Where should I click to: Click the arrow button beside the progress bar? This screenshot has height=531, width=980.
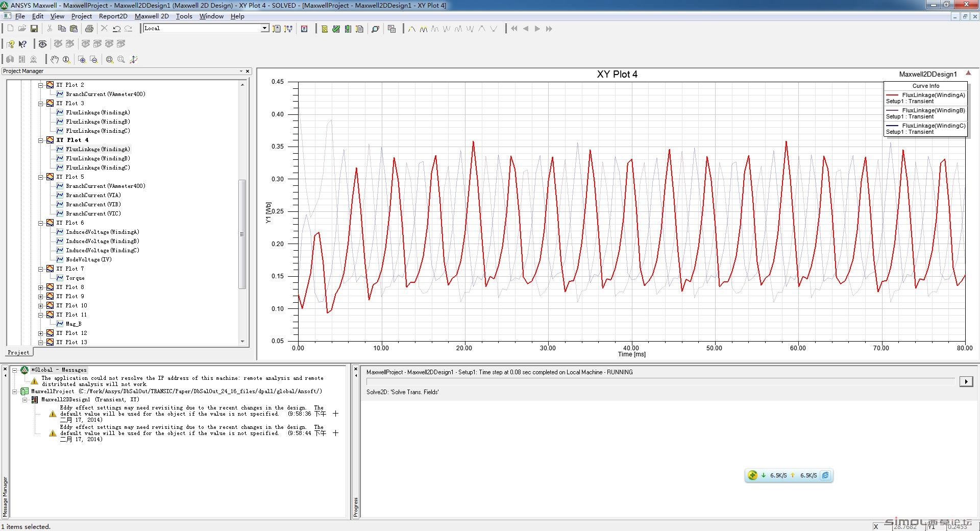click(966, 381)
